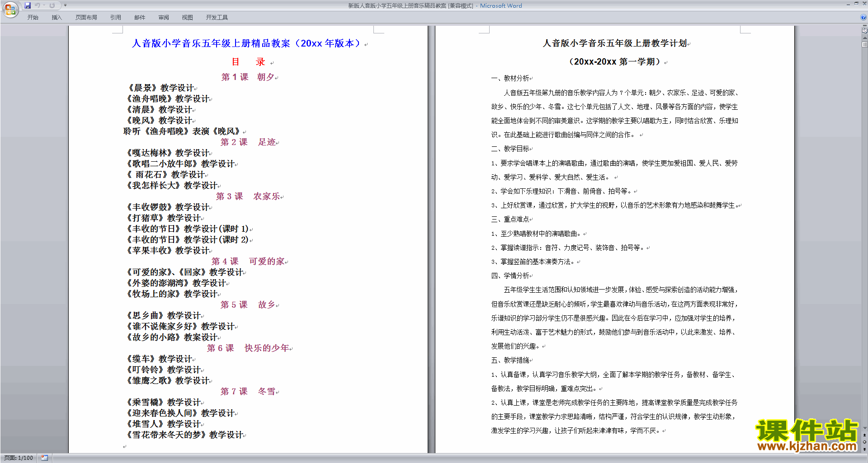
Task: Click entry 《渔舟唱晚》教学设计
Action: 168,99
